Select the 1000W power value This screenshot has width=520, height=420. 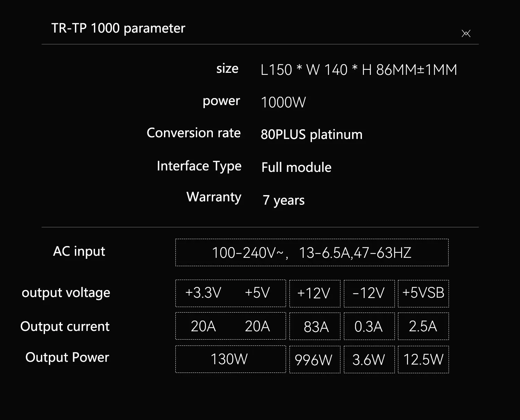pyautogui.click(x=283, y=103)
